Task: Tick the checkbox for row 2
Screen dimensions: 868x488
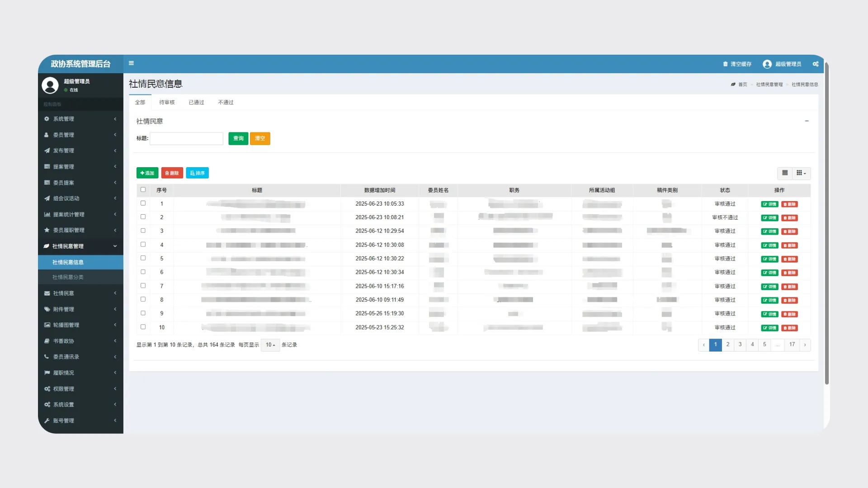Action: (143, 217)
